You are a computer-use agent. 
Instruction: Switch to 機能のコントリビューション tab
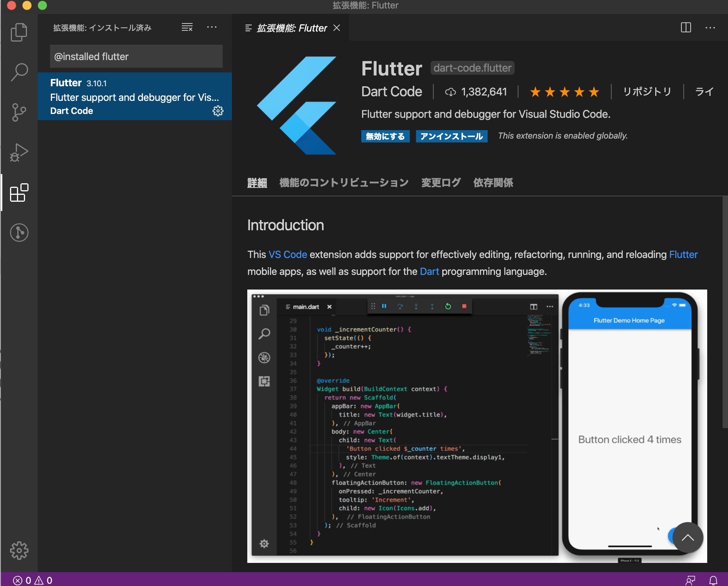[x=344, y=182]
